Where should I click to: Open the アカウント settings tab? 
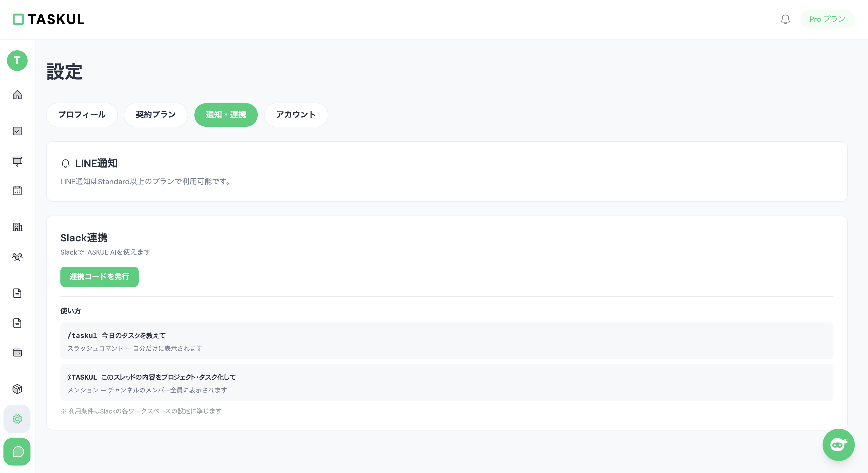(296, 115)
